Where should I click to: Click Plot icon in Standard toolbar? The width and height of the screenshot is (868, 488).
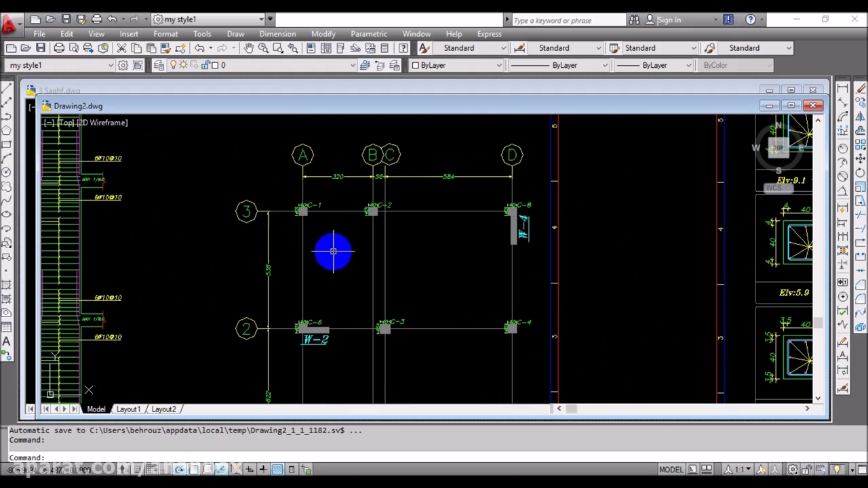click(59, 48)
